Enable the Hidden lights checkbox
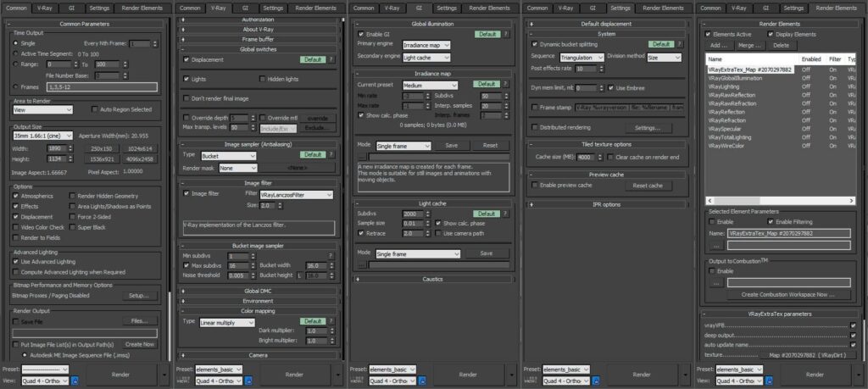This screenshot has height=389, width=868. pyautogui.click(x=263, y=79)
